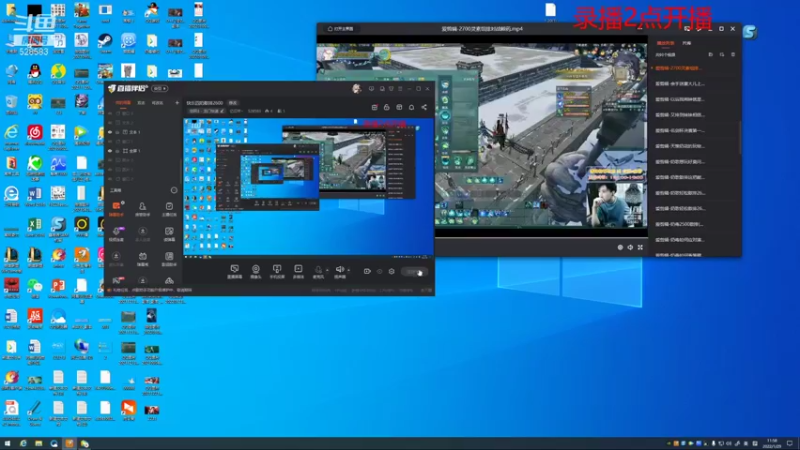The image size is (800, 450).
Task: Play the orange highlighted 2700 playlist item
Action: click(679, 68)
